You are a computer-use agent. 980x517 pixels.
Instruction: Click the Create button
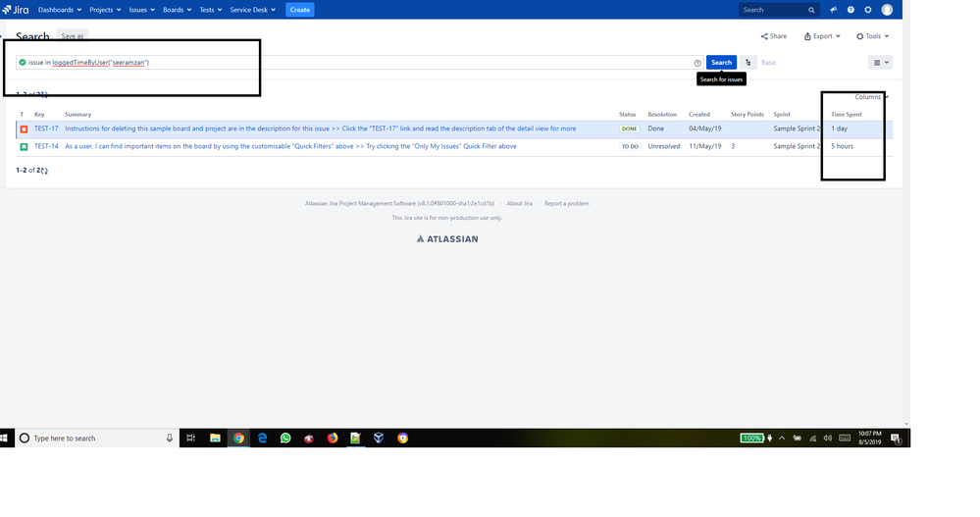[300, 10]
